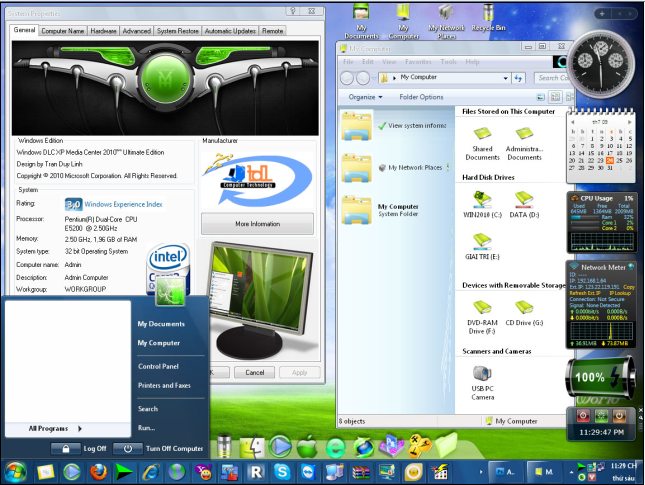This screenshot has width=645, height=485.
Task: Click the Log Off button
Action: click(80, 448)
